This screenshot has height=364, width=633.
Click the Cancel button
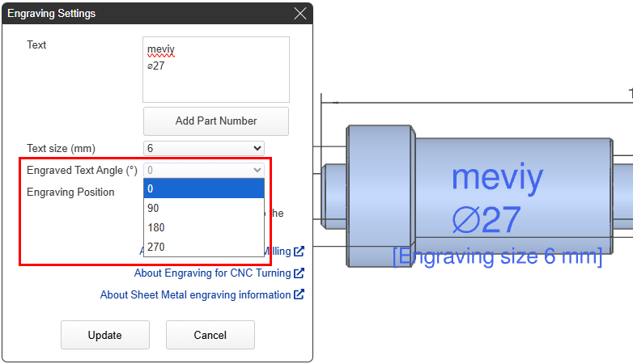coord(210,335)
